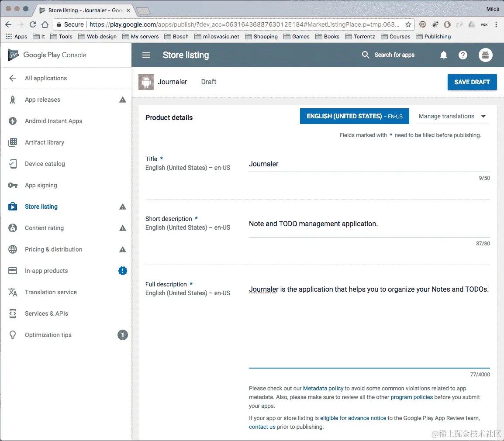The image size is (504, 441).
Task: Open Artifact library section
Action: tap(45, 142)
